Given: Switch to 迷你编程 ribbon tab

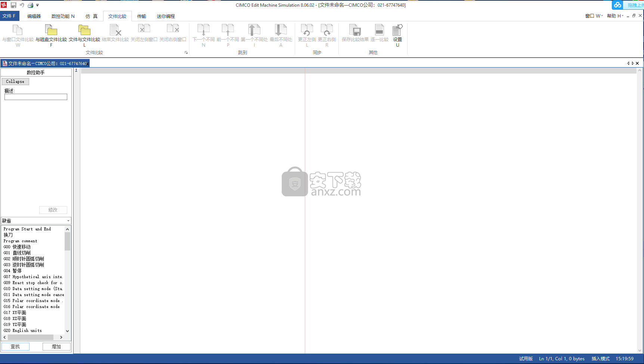Looking at the screenshot, I should 166,16.
